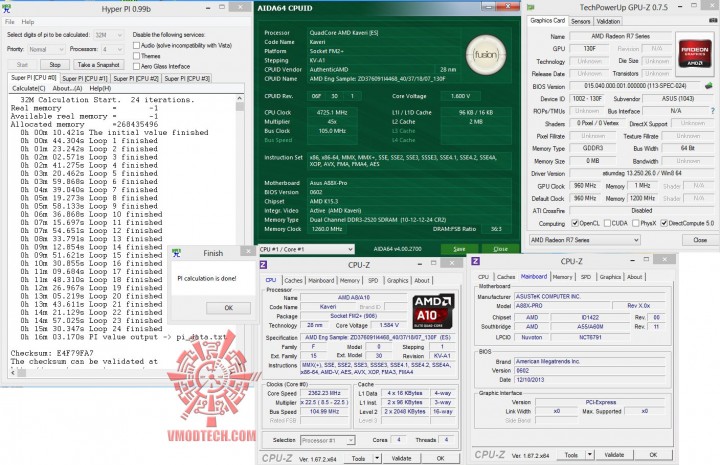Enable the Themes service checkbox
The width and height of the screenshot is (720, 465).
click(136, 56)
